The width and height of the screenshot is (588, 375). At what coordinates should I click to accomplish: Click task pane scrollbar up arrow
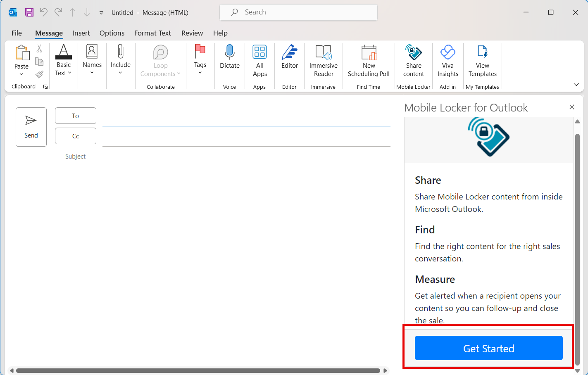pyautogui.click(x=577, y=121)
